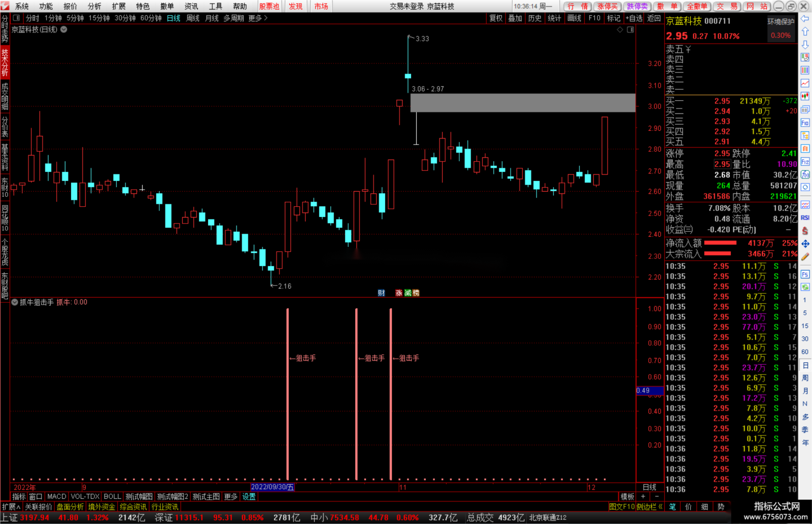812x524 pixels.
Task: Click the four-way move arrows icon
Action: point(805,244)
